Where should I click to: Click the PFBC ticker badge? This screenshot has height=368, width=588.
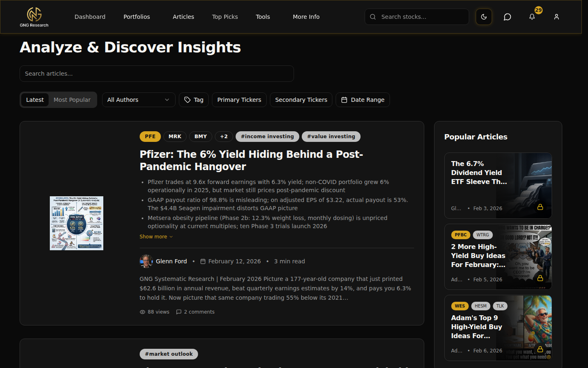pyautogui.click(x=461, y=235)
